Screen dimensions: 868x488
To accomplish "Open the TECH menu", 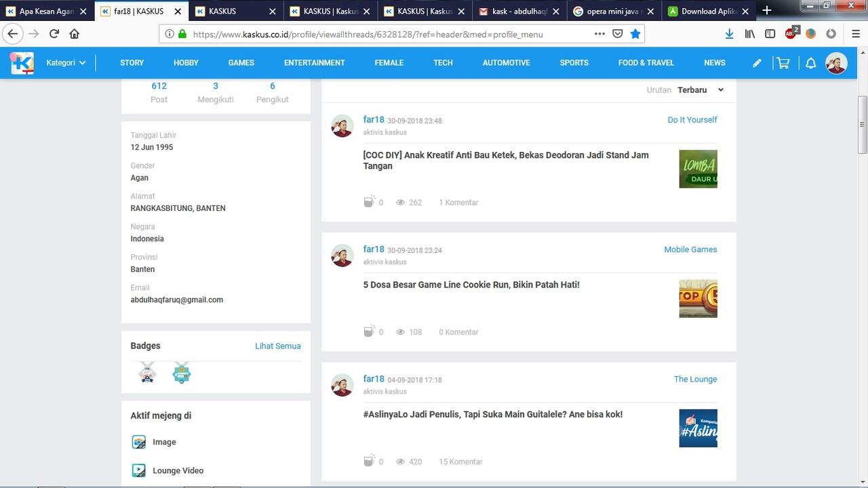I will click(443, 63).
